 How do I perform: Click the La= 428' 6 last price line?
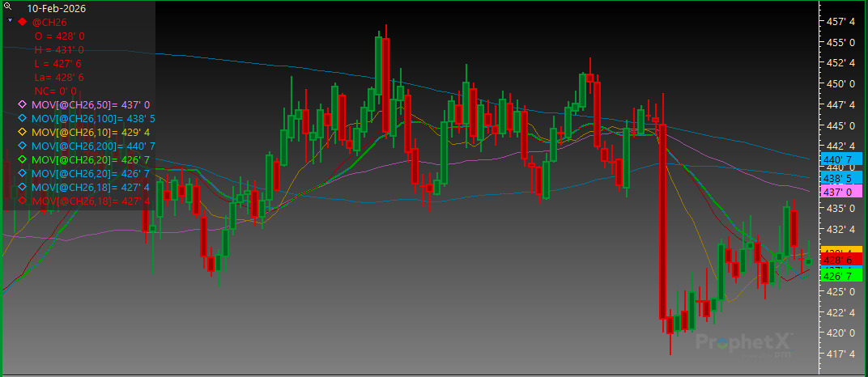coord(59,77)
